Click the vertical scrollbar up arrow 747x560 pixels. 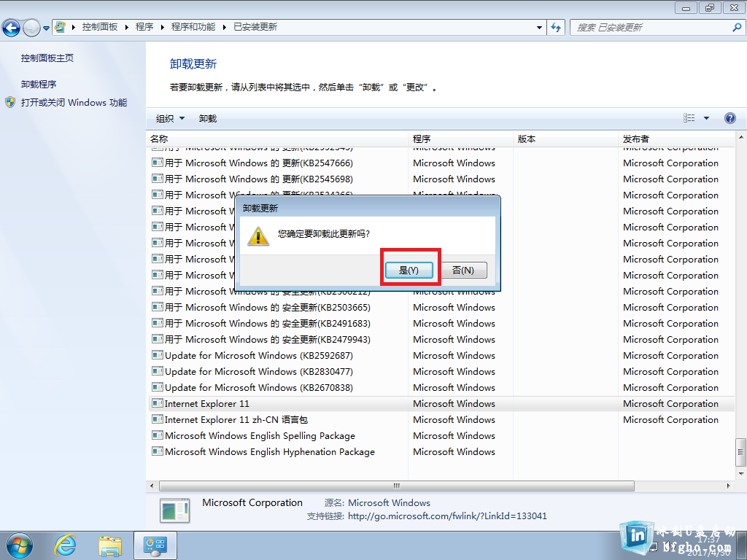click(741, 138)
